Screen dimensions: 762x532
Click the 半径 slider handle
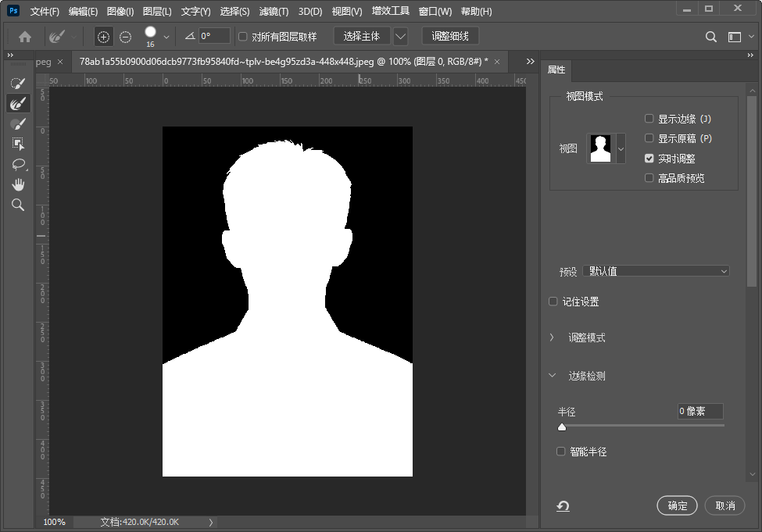pyautogui.click(x=562, y=427)
